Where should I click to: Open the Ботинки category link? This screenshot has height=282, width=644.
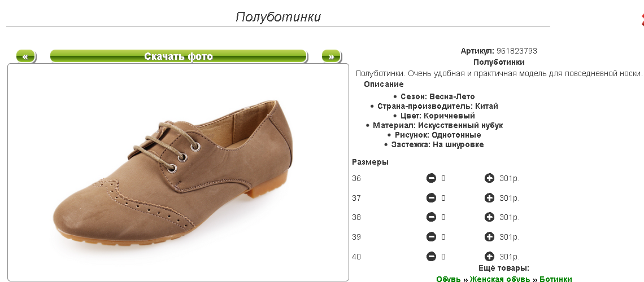coord(556,279)
